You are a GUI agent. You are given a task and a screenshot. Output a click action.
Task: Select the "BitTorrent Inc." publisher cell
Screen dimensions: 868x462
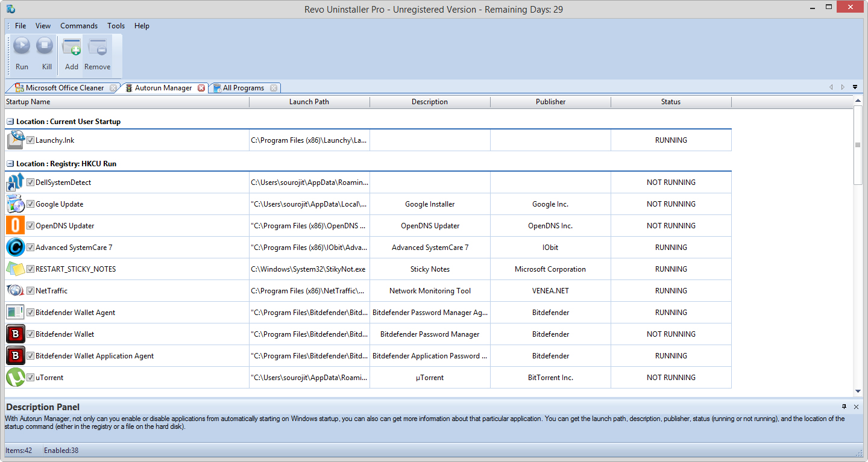(x=551, y=378)
